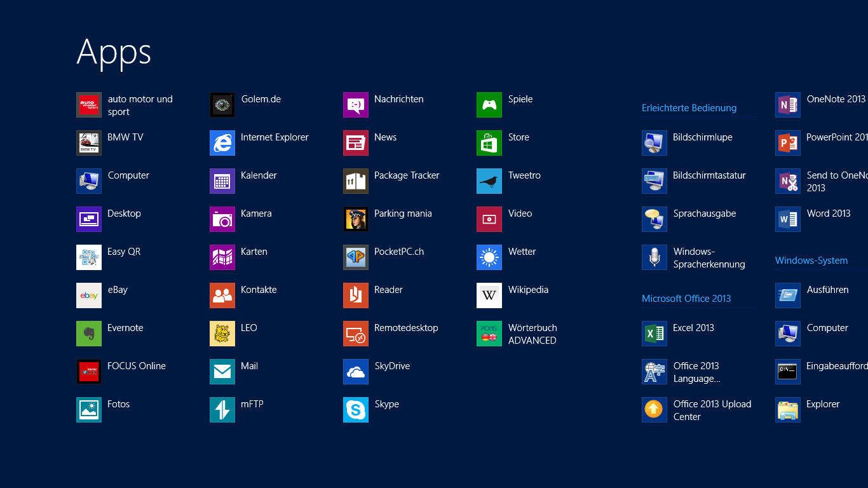Open the Excel 2013 icon

click(x=654, y=334)
